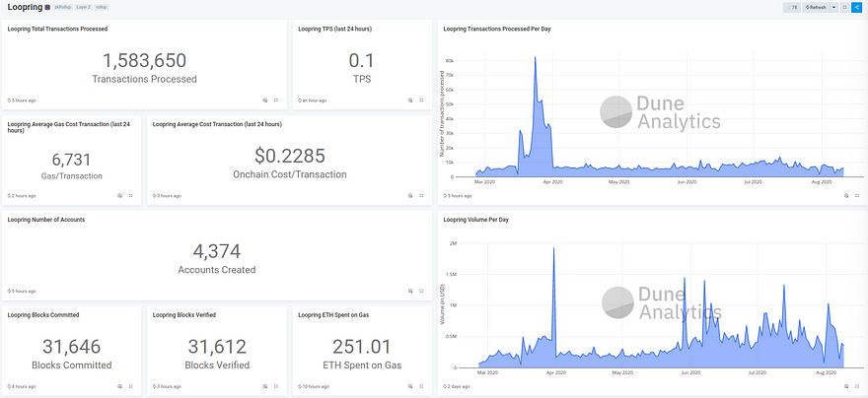Screen dimensions: 868x398
Task: Click the 4,374 accounts created value
Action: [217, 251]
